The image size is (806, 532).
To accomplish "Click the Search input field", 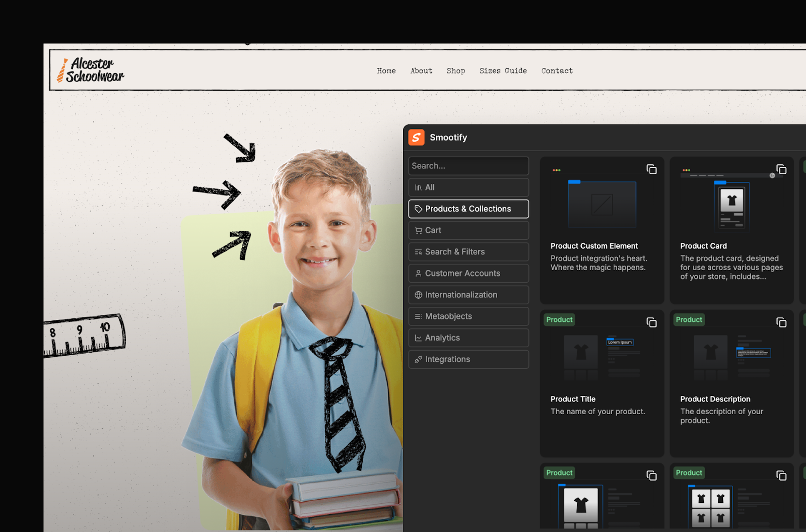I will (468, 166).
